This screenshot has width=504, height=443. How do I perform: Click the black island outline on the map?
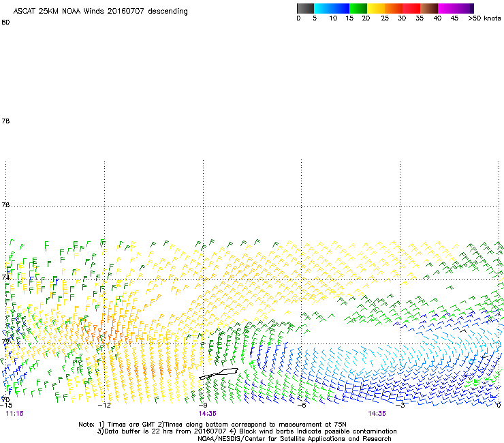click(x=219, y=373)
